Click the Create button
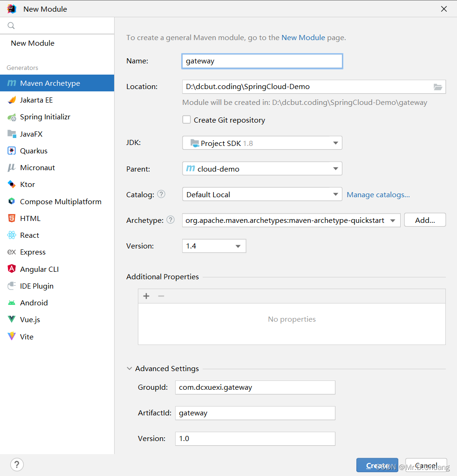This screenshot has width=457, height=476. 377,465
